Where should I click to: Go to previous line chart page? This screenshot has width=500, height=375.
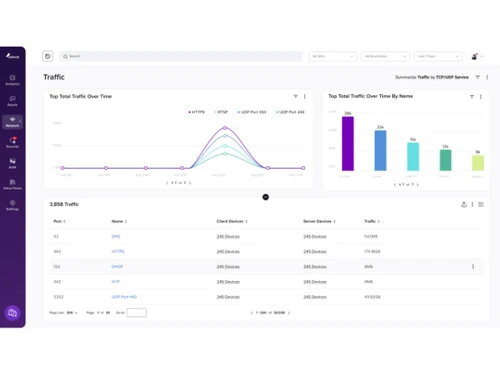(x=167, y=183)
